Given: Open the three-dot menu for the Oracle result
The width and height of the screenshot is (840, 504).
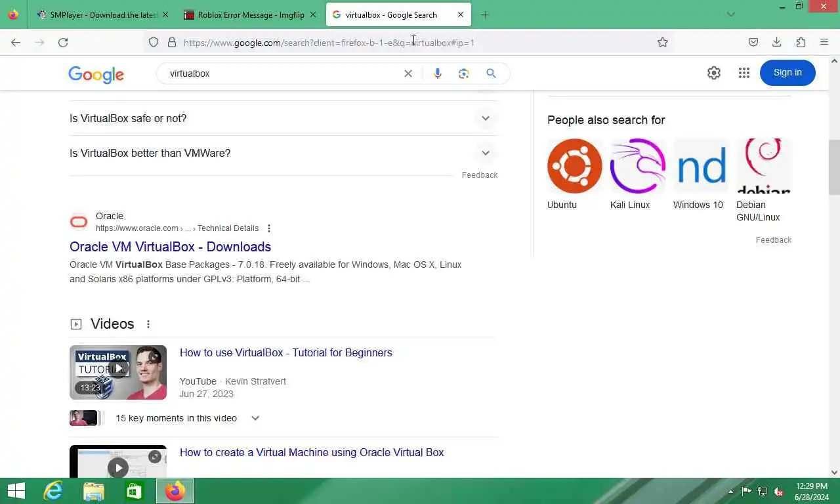Looking at the screenshot, I should coord(269,228).
